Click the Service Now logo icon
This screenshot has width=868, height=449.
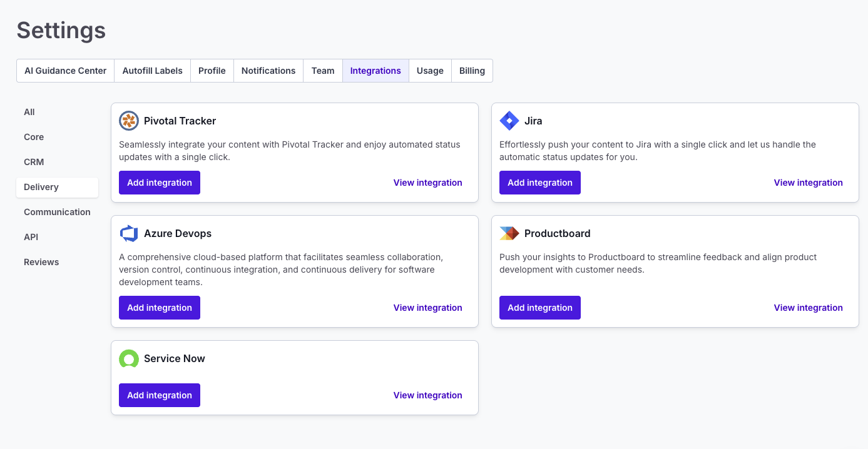pyautogui.click(x=129, y=358)
